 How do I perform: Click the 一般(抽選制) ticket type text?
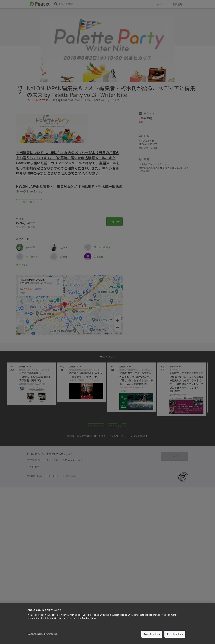(x=145, y=119)
